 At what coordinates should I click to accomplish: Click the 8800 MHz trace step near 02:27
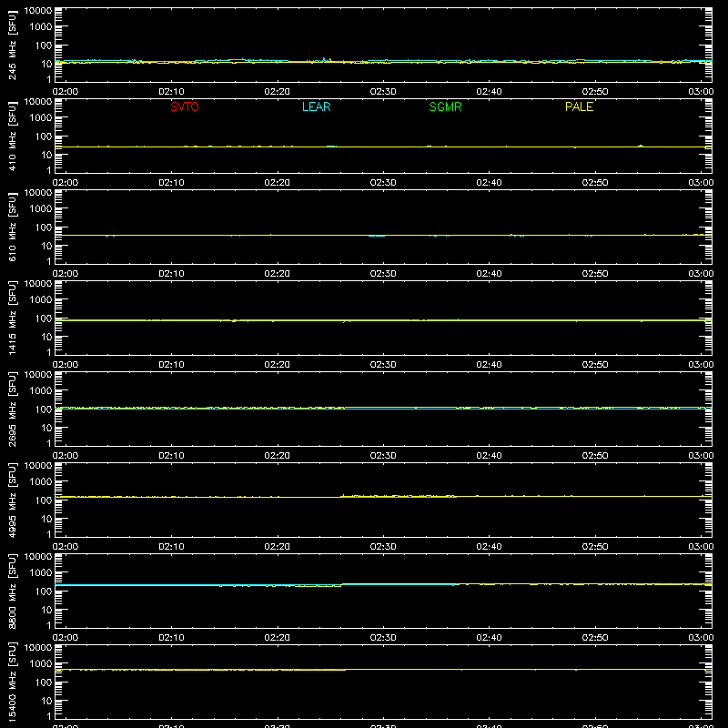pyautogui.click(x=342, y=585)
